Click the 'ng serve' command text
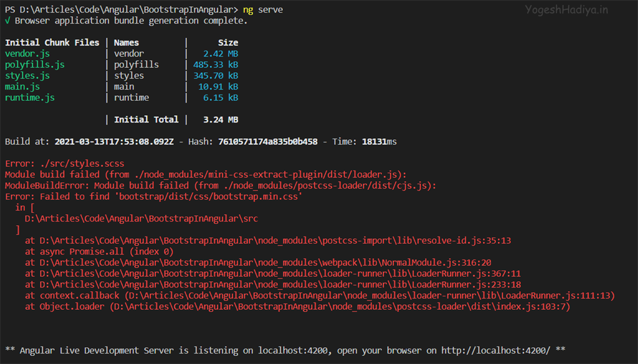 (263, 9)
